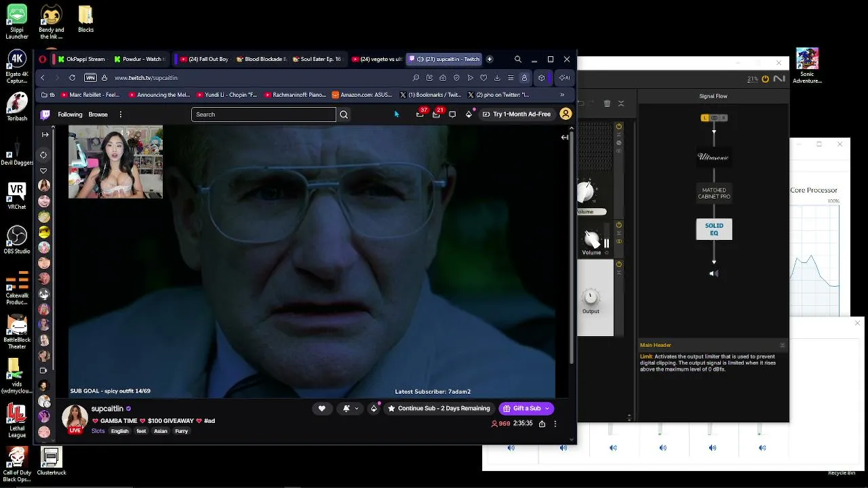The height and width of the screenshot is (488, 868).
Task: Open the Blocks folder on desktop
Action: coord(85,20)
